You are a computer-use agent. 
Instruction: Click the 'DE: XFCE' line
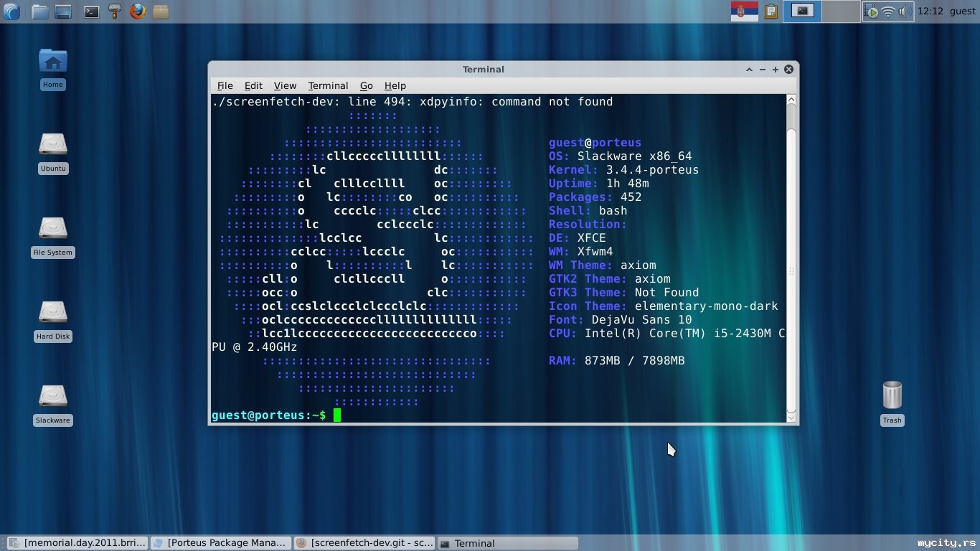coord(578,238)
